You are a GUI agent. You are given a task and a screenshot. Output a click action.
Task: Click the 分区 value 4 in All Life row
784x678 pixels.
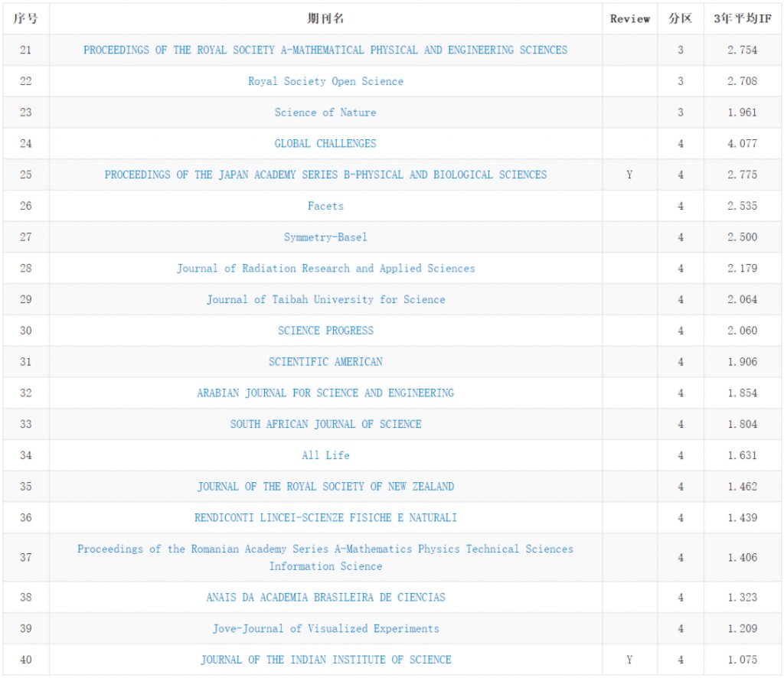click(681, 455)
